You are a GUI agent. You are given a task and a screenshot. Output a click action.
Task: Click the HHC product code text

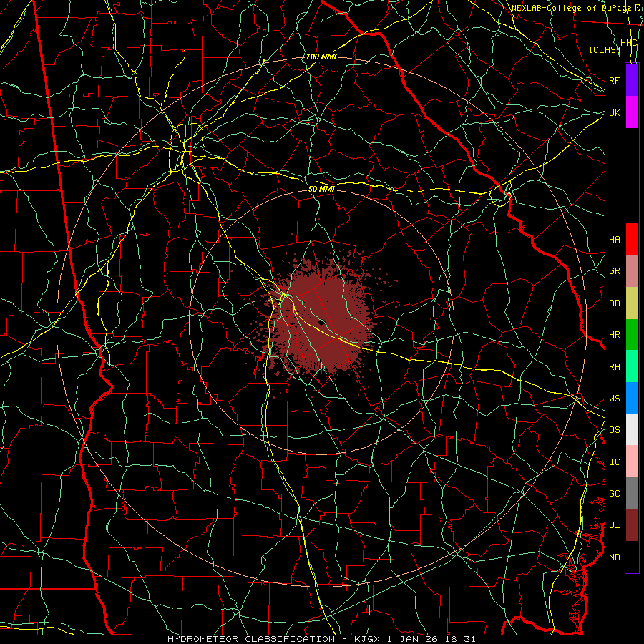tap(628, 43)
